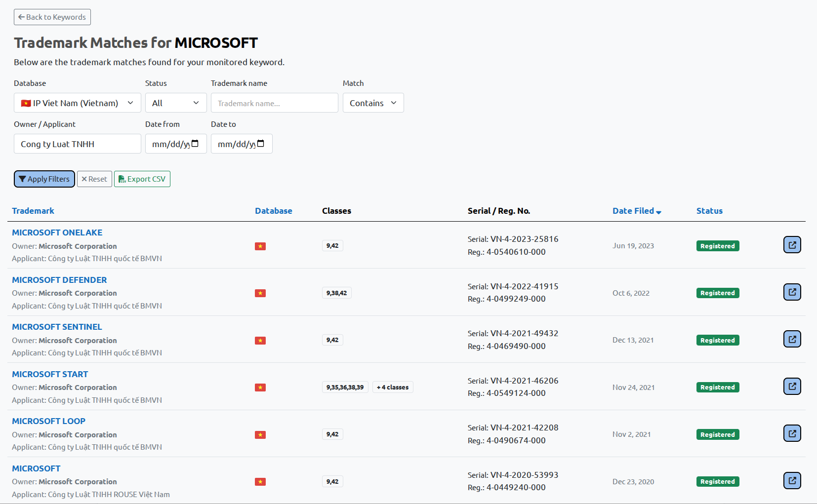817x504 pixels.
Task: Click Vietnam flag in MICROSOFT ONELAKE row
Action: tap(260, 246)
